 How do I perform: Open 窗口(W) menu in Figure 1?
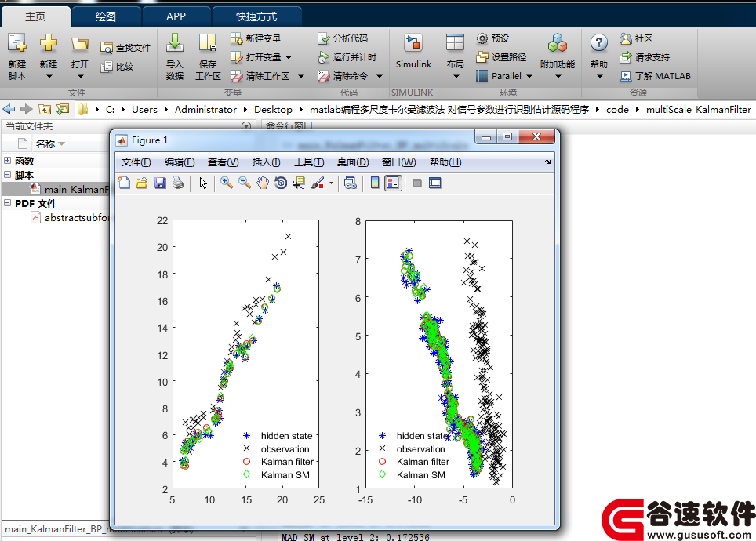[398, 162]
